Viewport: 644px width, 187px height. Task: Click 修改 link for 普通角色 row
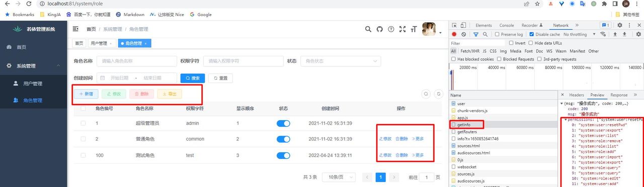pyautogui.click(x=385, y=139)
